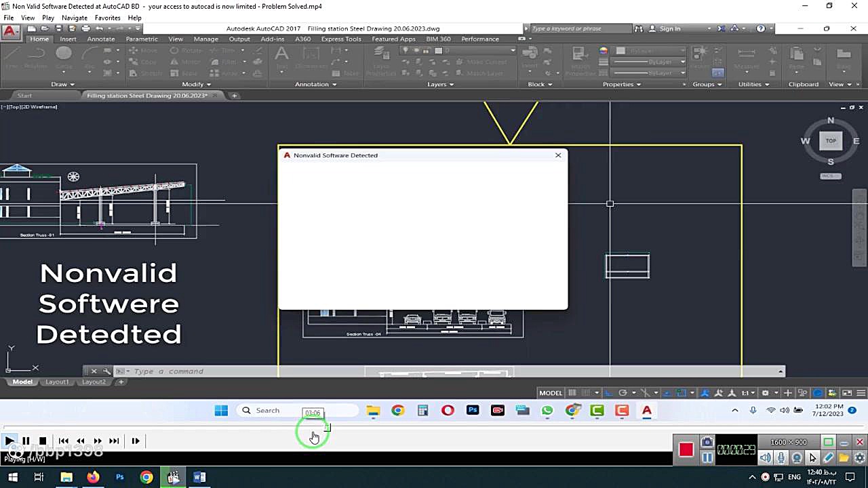Screen dimensions: 868x488
Task: Expand the Modify panel
Action: (x=197, y=84)
